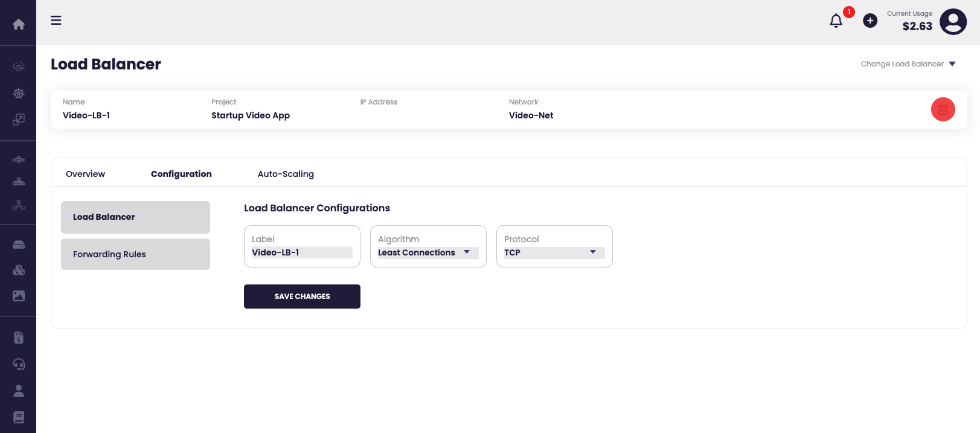This screenshot has width=980, height=433.
Task: Open the user profile avatar
Action: (953, 22)
